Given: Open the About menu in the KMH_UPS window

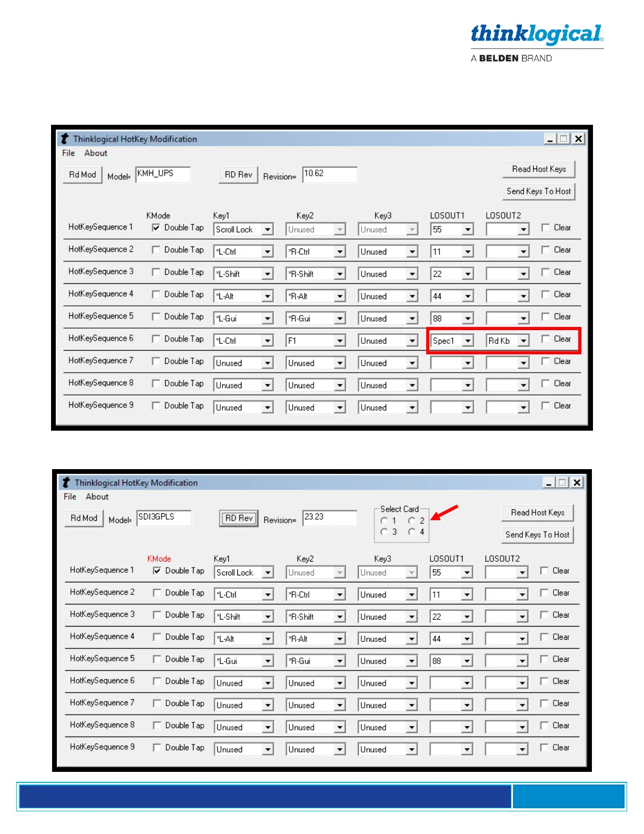Looking at the screenshot, I should pyautogui.click(x=96, y=153).
